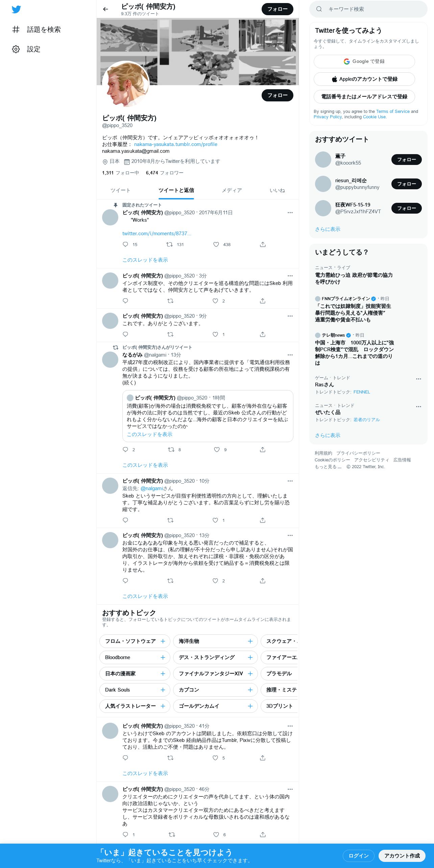Viewport: 434px width, 868px height.
Task: Like the インボイス制度 tweet
Action: click(215, 301)
